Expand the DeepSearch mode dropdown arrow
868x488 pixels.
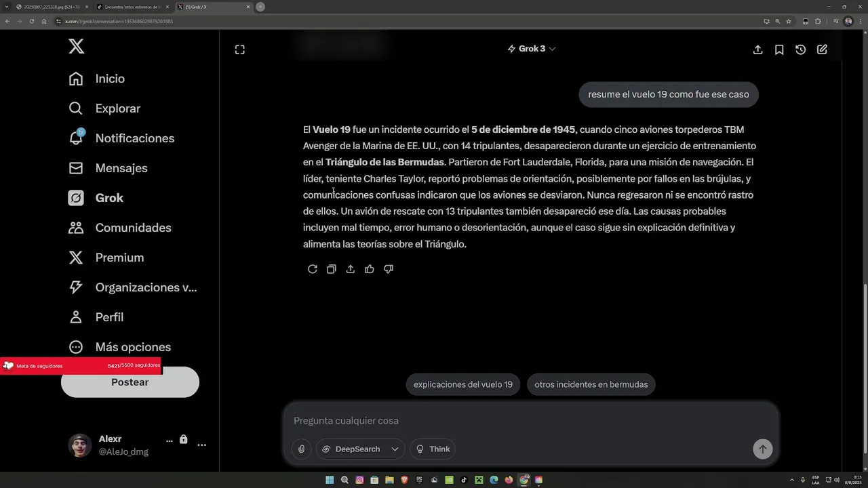tap(395, 449)
